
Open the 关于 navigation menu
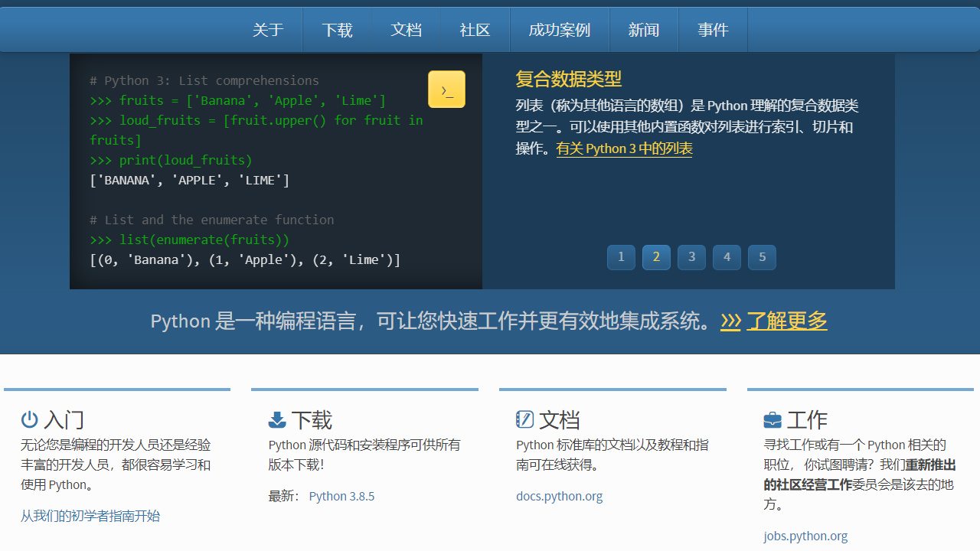pos(268,30)
